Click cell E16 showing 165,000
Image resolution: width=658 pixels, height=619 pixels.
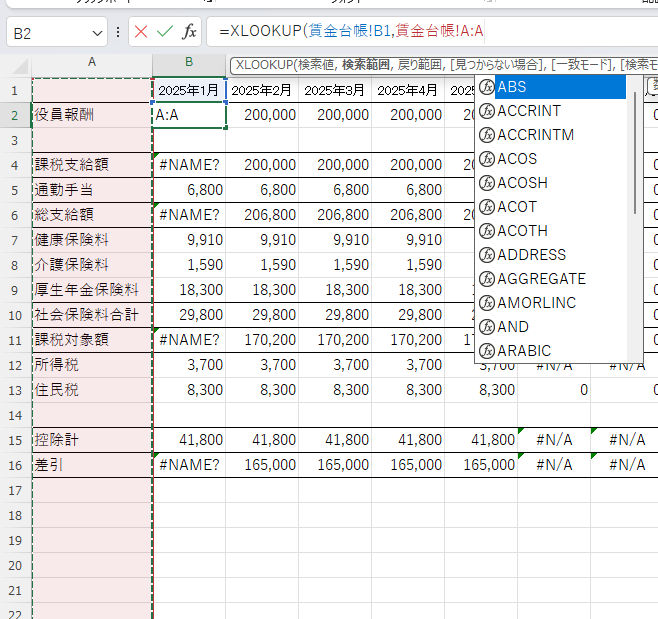pos(408,465)
